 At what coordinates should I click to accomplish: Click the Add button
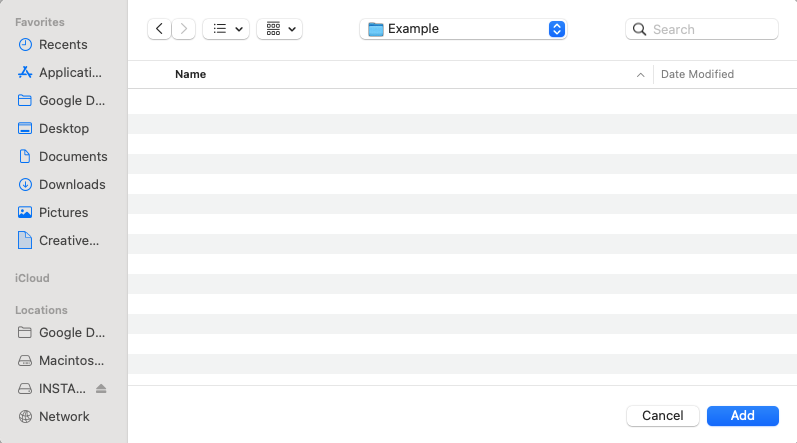click(742, 415)
